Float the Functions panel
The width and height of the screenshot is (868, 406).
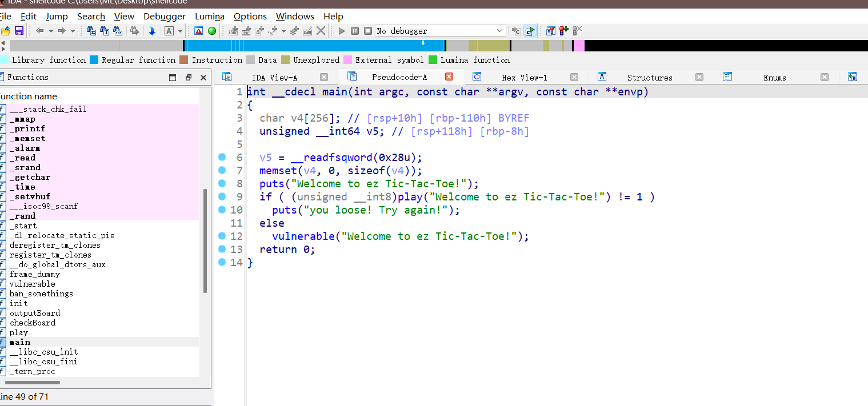pos(188,77)
